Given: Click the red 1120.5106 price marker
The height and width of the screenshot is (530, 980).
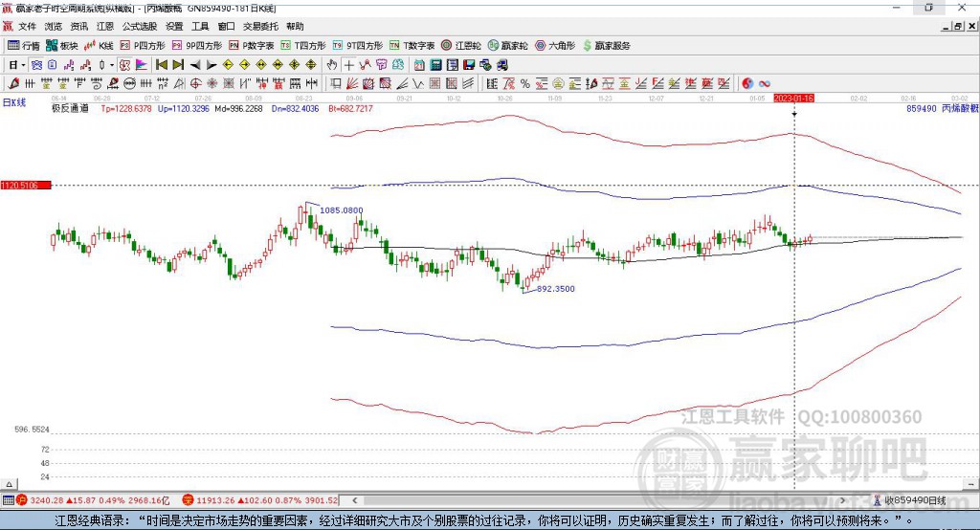Looking at the screenshot, I should click(x=26, y=185).
